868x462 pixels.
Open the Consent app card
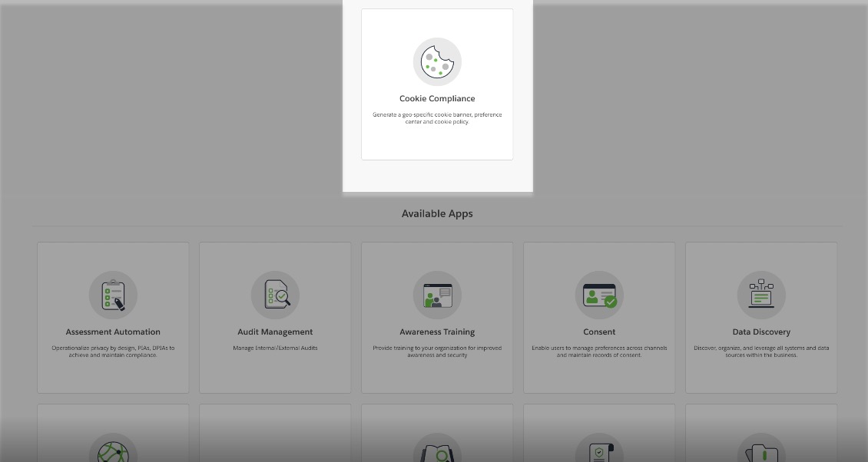599,318
